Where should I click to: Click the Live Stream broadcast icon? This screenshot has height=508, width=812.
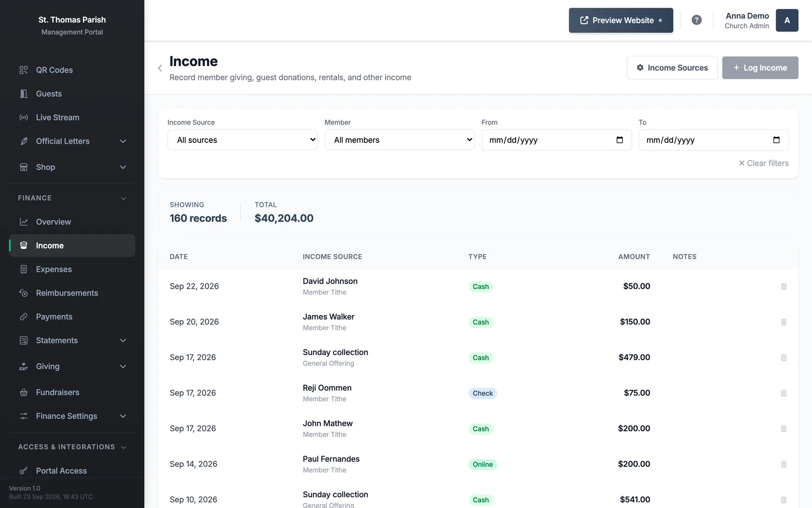coord(24,117)
